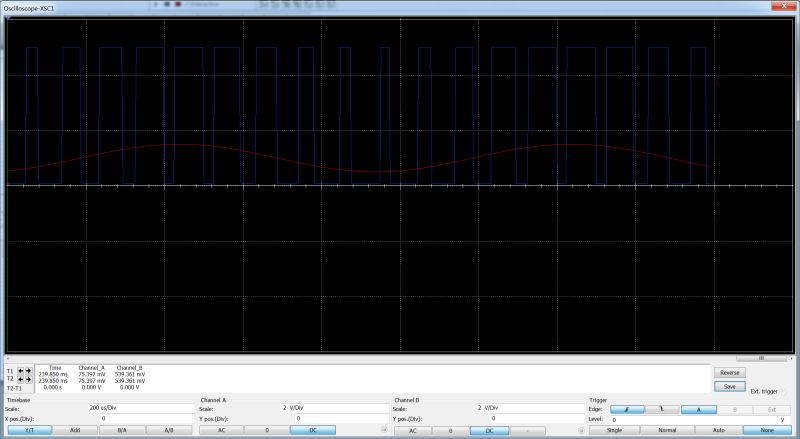Edit Channel B scale V/Div field
The image size is (800, 439).
click(531, 408)
